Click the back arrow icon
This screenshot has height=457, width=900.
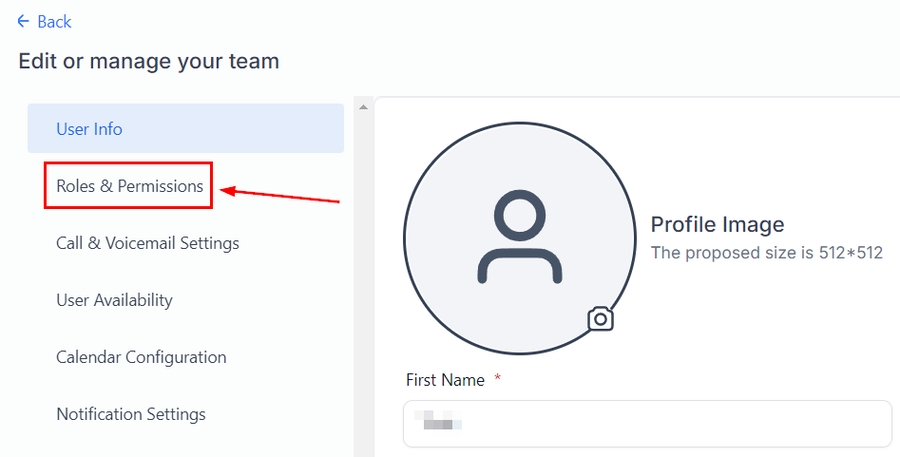coord(24,22)
